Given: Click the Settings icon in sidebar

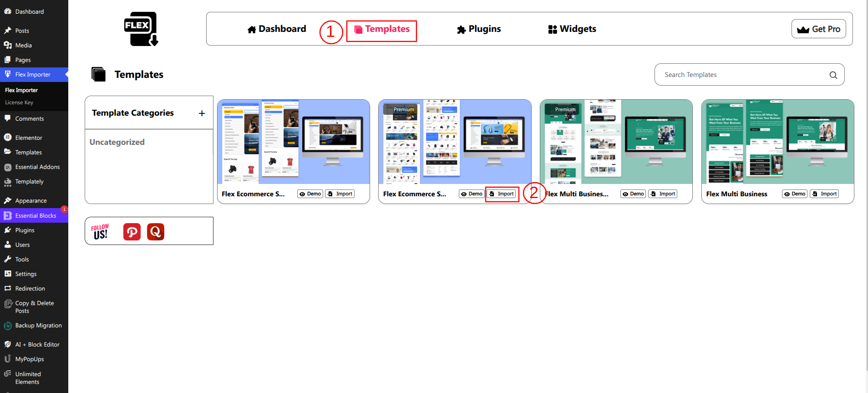Looking at the screenshot, I should click(x=8, y=274).
